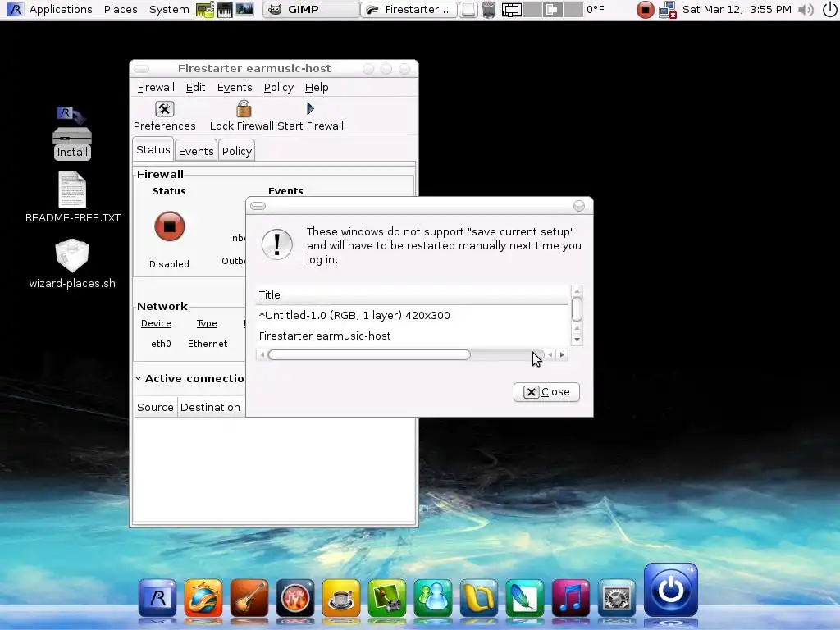Close the save setup warning dialog
The height and width of the screenshot is (630, 840).
point(546,391)
